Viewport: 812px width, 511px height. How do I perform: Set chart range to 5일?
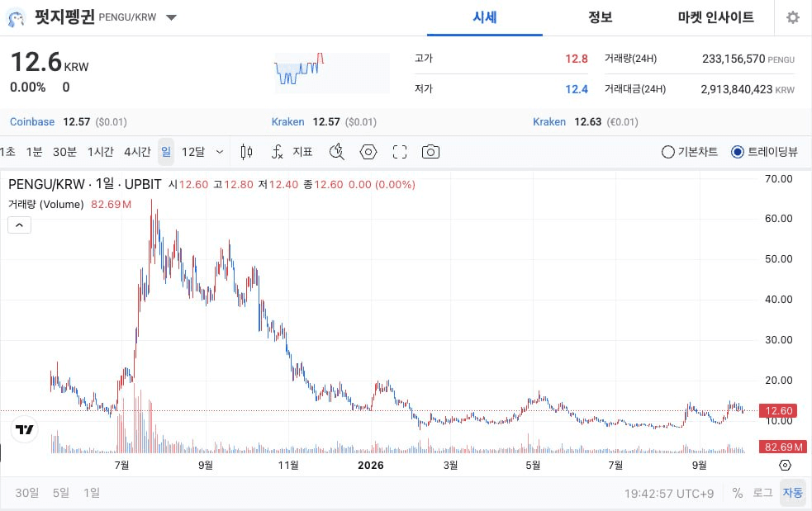(x=61, y=493)
